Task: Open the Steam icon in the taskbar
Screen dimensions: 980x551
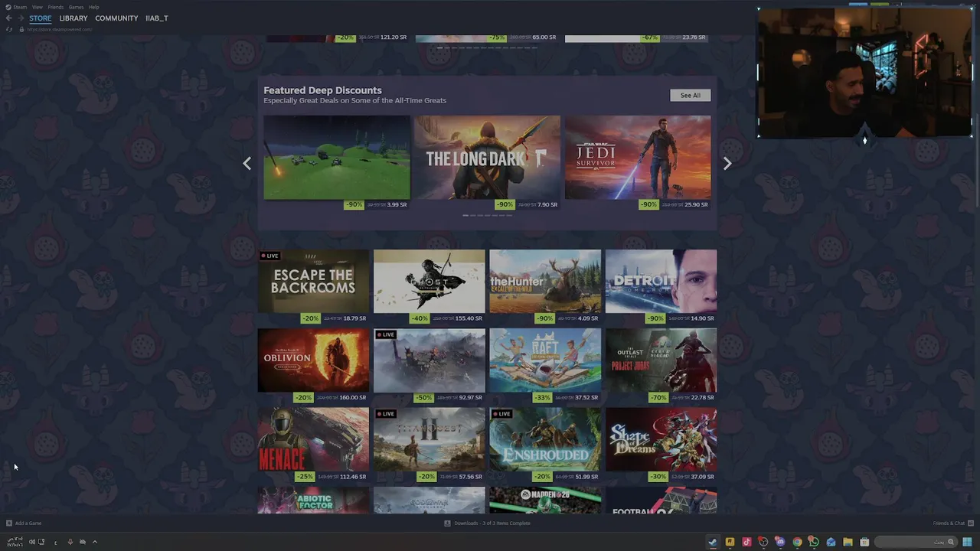Action: (712, 542)
